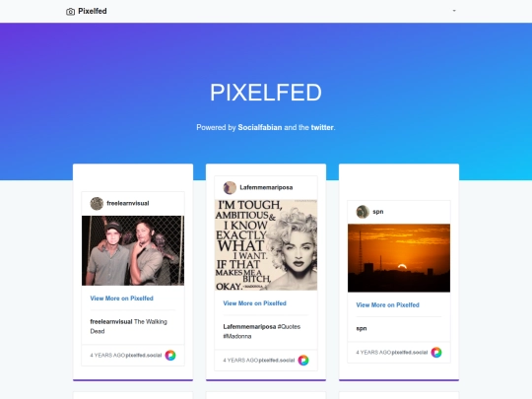Open the Socialfabian link in the header
This screenshot has width=532, height=399.
[260, 127]
